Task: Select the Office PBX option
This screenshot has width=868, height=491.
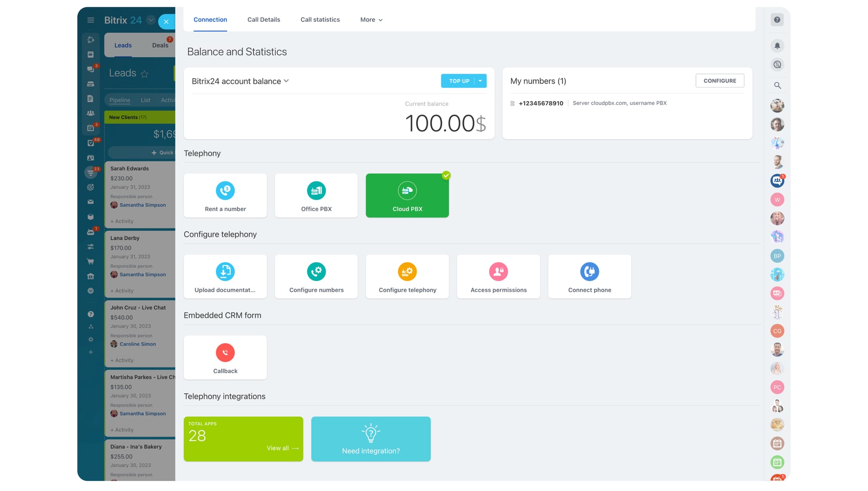Action: coord(316,196)
